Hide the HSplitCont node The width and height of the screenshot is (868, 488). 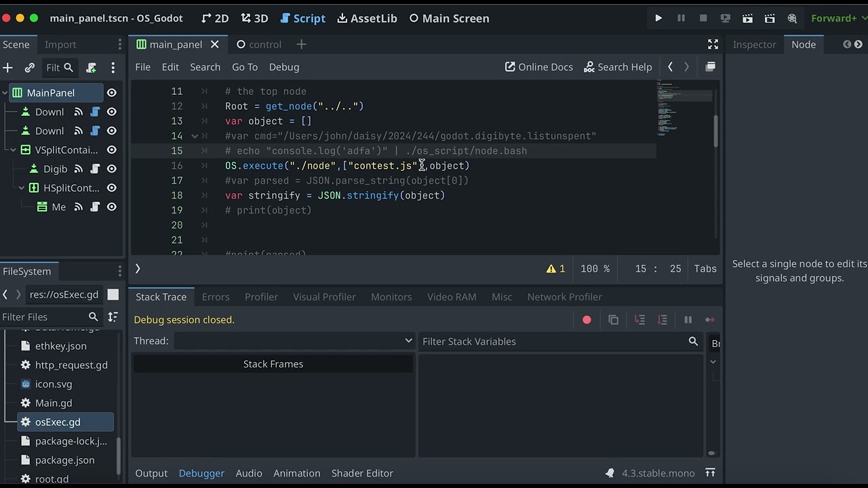(111, 188)
